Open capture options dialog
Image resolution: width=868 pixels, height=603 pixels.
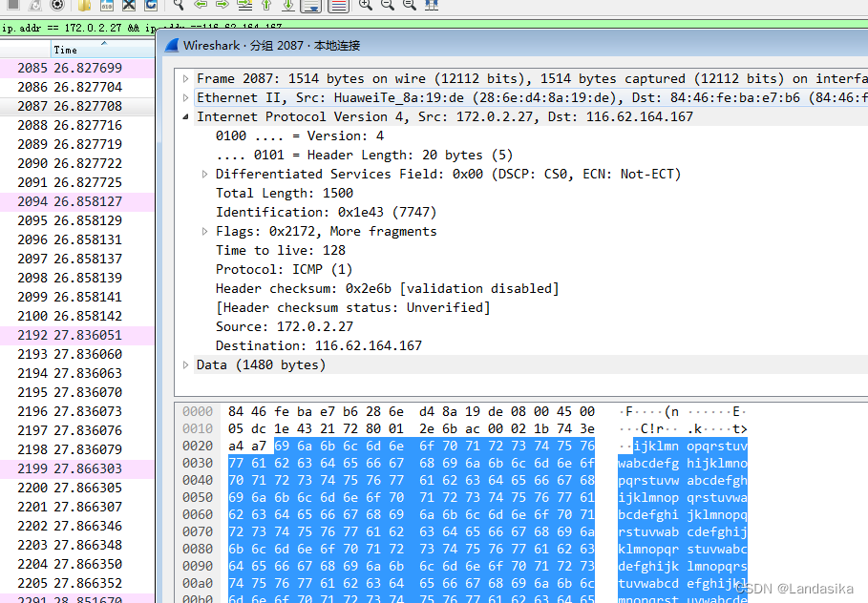tap(56, 5)
